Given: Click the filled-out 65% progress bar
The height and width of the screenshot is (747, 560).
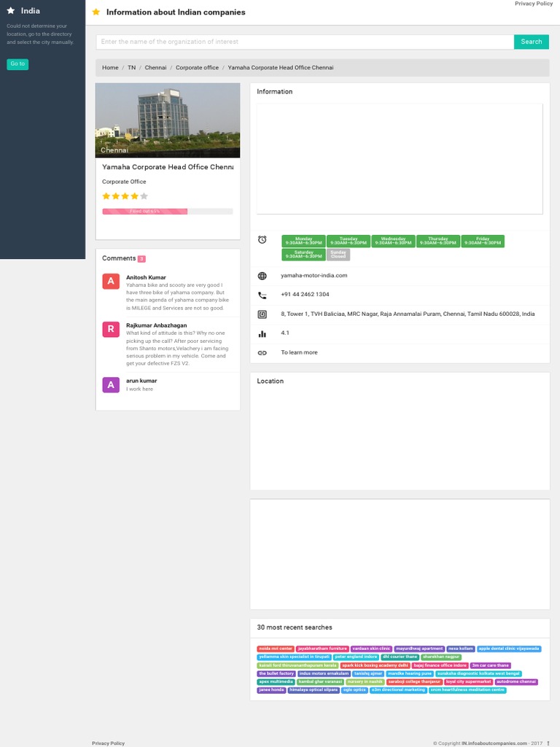Looking at the screenshot, I should 168,211.
